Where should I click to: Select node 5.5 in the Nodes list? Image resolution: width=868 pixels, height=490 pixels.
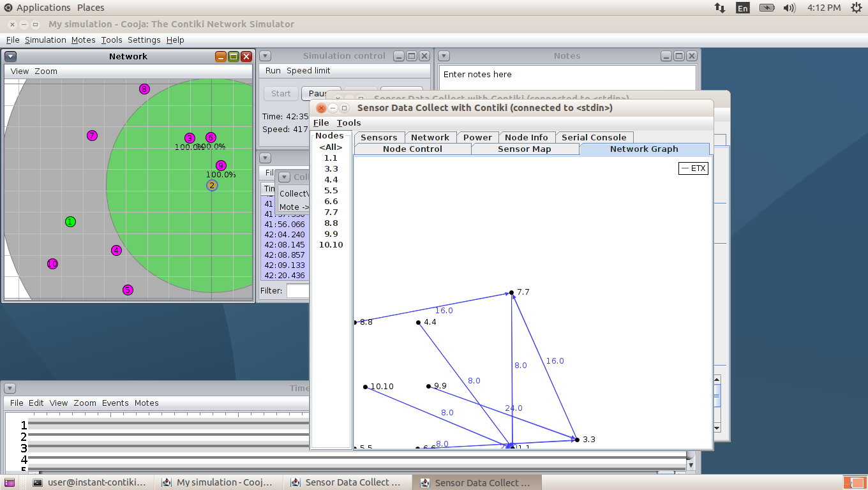[331, 191]
